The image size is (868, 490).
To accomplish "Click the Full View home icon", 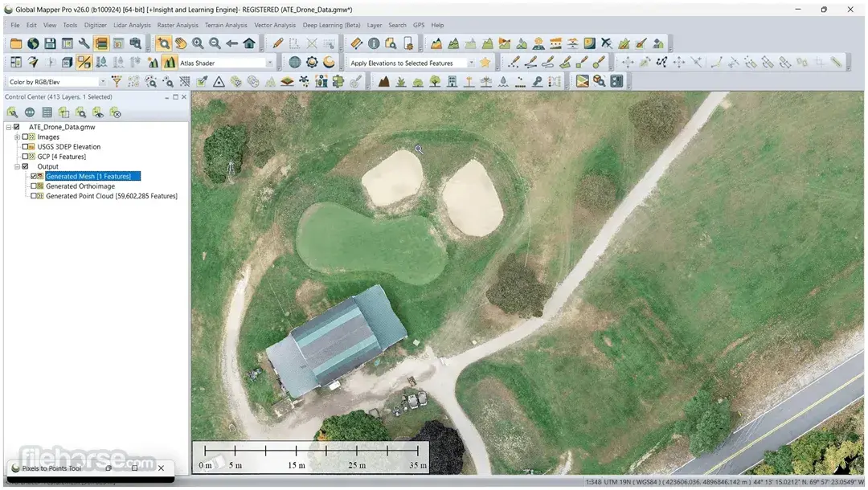I will click(x=249, y=43).
